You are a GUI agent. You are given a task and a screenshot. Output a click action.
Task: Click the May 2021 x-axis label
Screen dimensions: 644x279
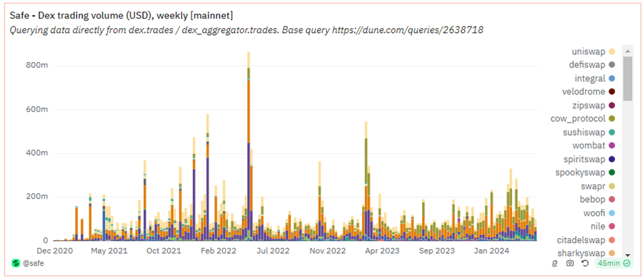(109, 250)
